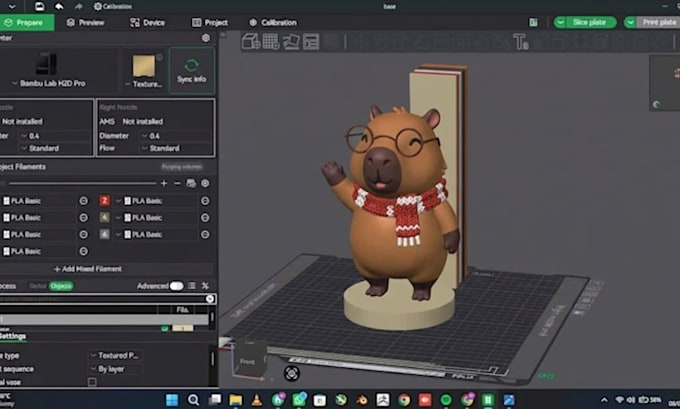This screenshot has height=409, width=680.
Task: Switch to the Prepare tab
Action: [27, 23]
